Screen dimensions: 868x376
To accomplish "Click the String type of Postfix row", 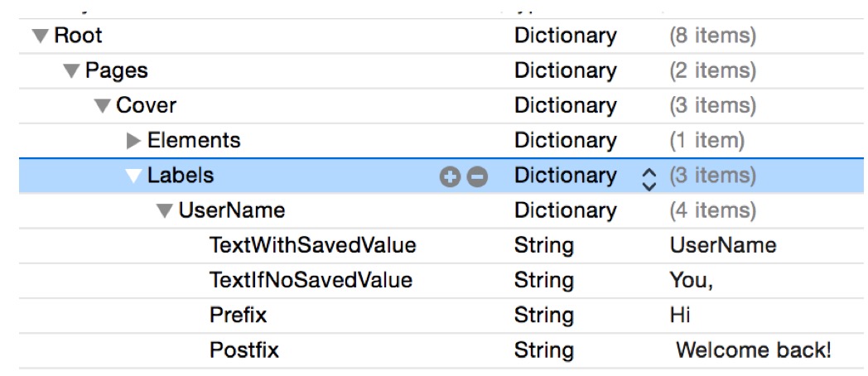I will [x=543, y=350].
